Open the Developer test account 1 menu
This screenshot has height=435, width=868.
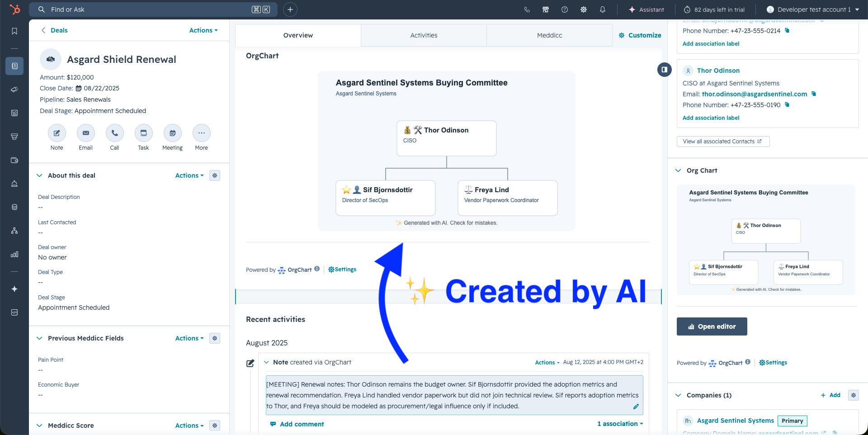(x=813, y=9)
